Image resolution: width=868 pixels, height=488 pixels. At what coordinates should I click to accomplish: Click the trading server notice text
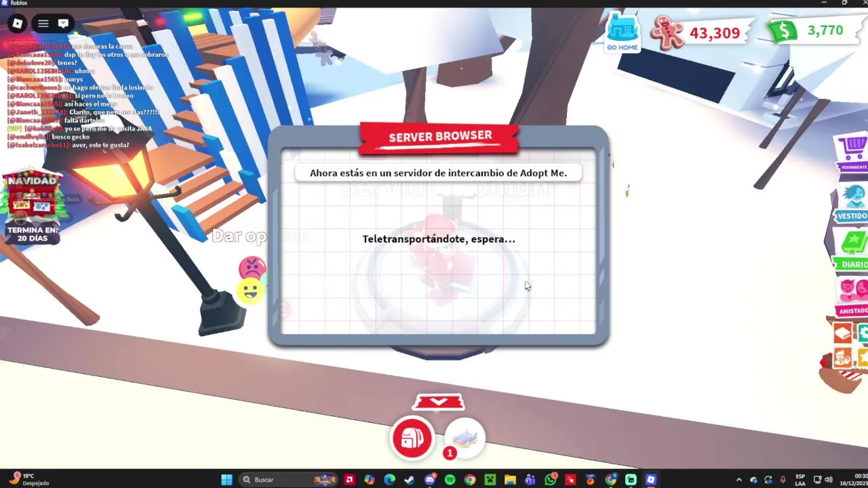[438, 173]
